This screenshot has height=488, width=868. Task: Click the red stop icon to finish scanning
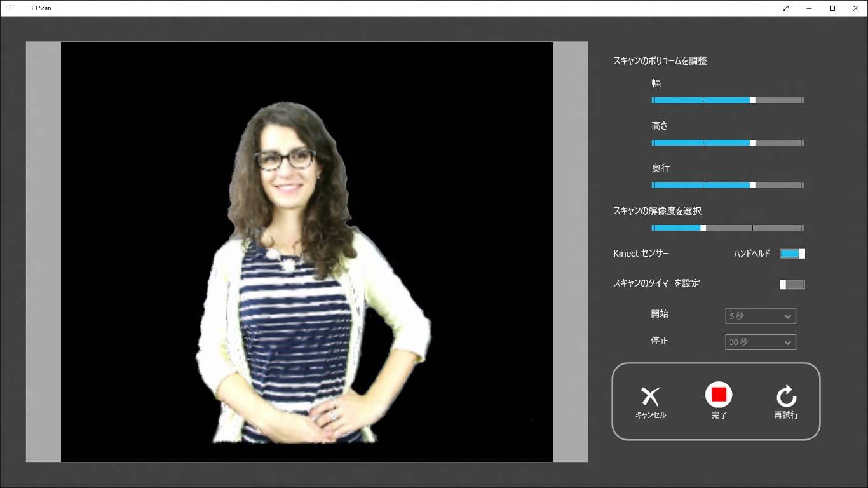coord(718,394)
